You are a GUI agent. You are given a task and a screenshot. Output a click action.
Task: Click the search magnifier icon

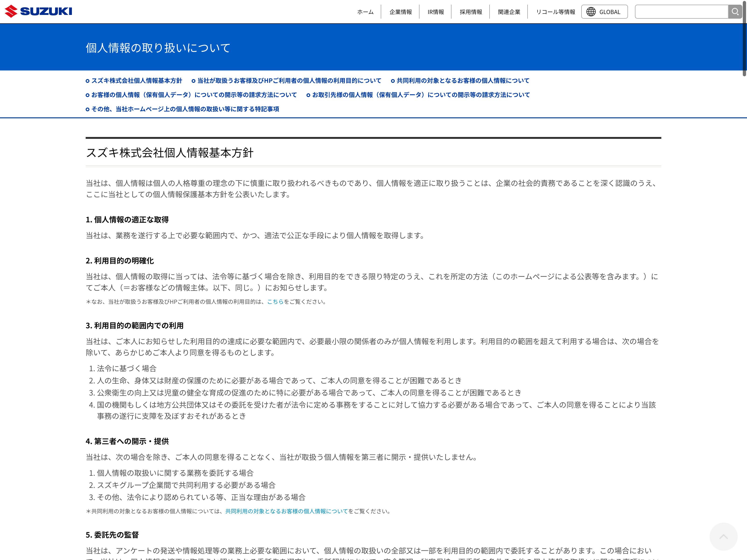735,12
